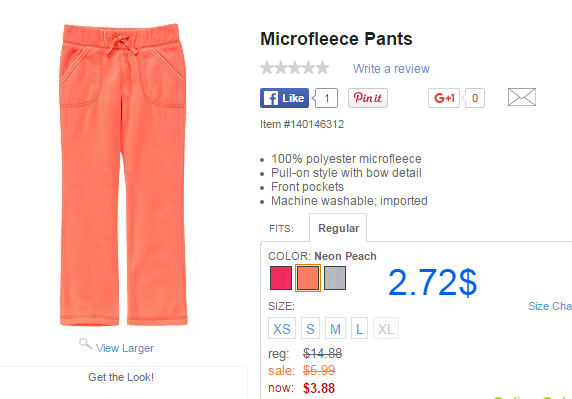Click the Facebook like count bubble
This screenshot has height=399, width=572.
pos(326,98)
